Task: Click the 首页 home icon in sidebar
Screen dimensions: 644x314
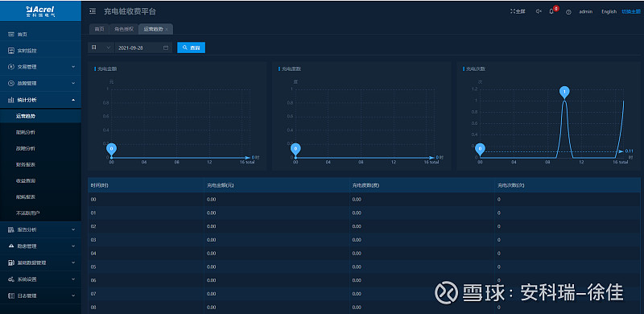Action: click(x=11, y=35)
